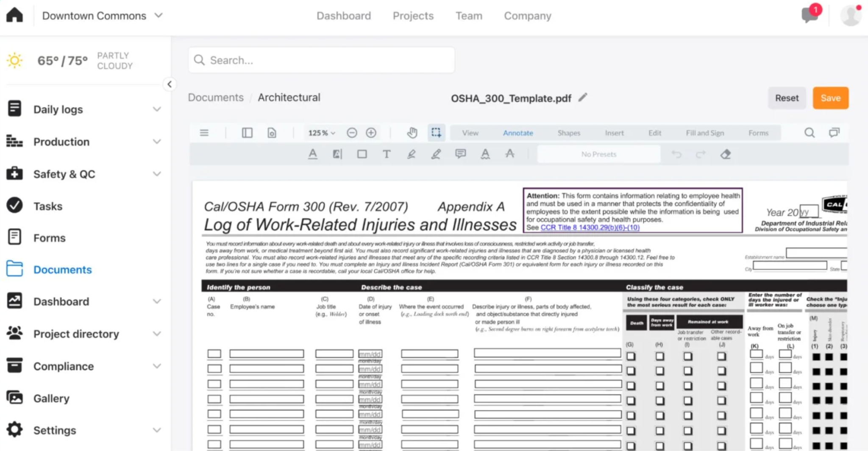Switch to the Fill and Sign tab
868x451 pixels.
coord(705,133)
